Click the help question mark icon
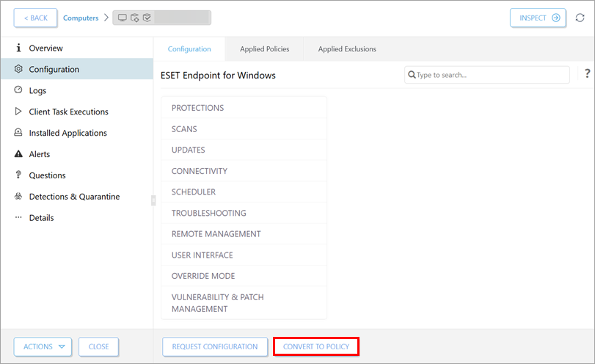This screenshot has height=364, width=595. click(587, 74)
